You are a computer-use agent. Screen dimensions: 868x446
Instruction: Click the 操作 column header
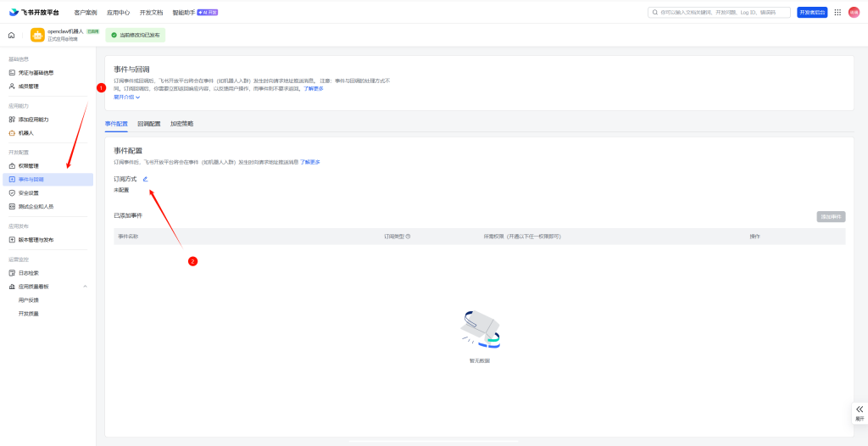(755, 237)
